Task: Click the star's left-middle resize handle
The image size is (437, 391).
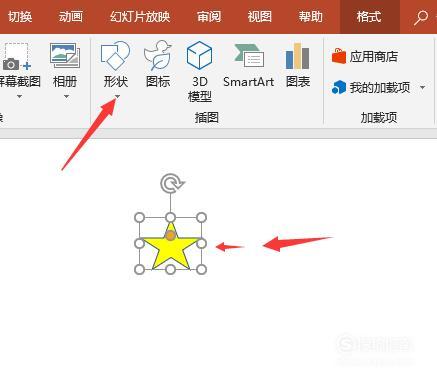Action: [139, 244]
